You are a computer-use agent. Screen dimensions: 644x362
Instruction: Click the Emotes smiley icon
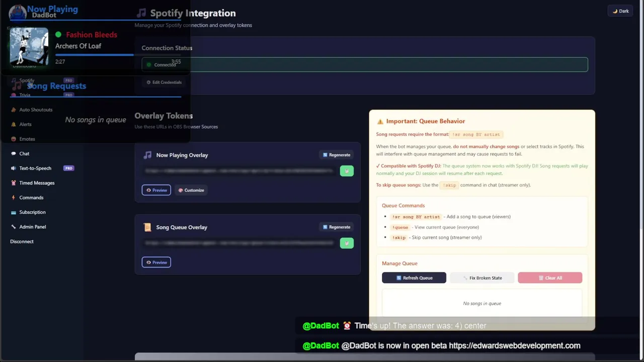[14, 139]
